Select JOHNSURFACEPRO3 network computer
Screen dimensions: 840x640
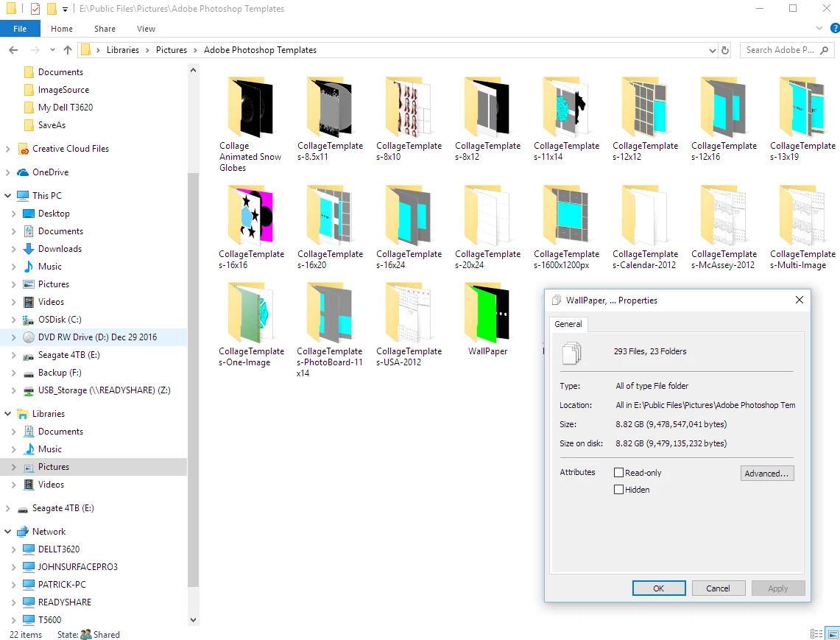[78, 566]
